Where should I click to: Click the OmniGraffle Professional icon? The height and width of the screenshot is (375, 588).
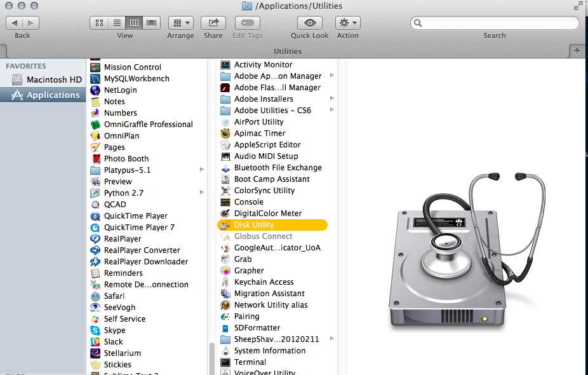click(x=95, y=124)
